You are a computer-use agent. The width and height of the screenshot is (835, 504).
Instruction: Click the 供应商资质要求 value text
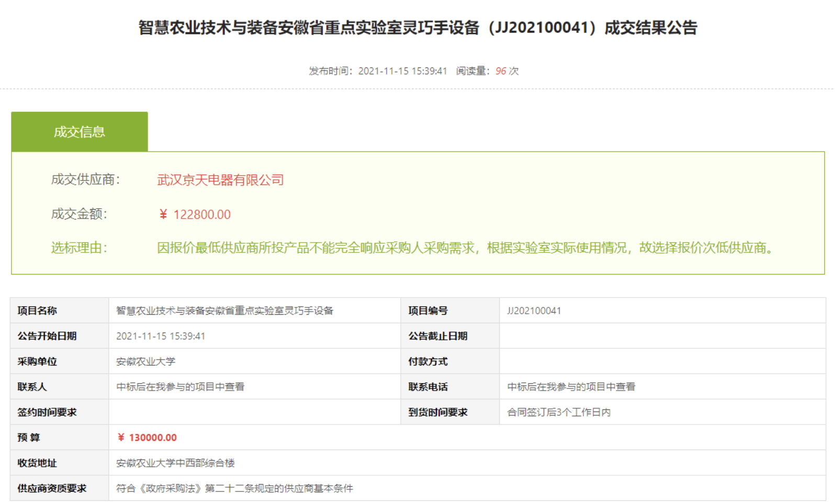pyautogui.click(x=234, y=488)
